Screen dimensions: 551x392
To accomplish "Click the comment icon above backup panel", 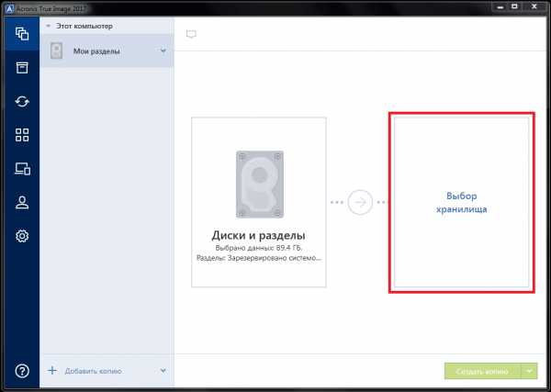I will 191,34.
